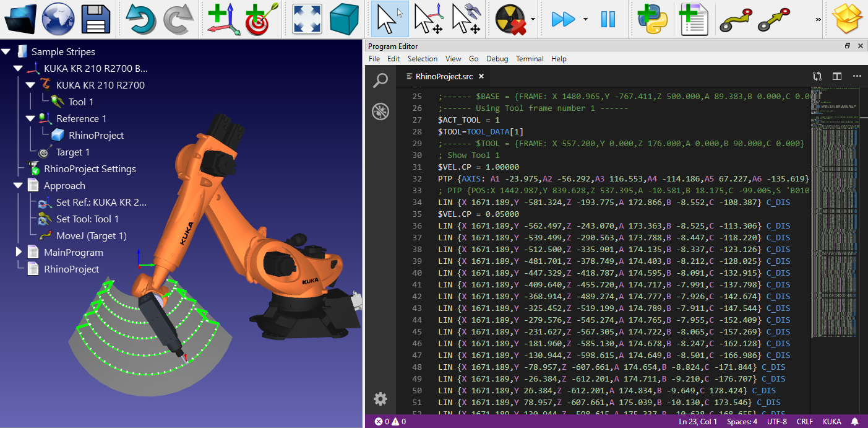Activate the Select arrow tool
Image resolution: width=868 pixels, height=428 pixels.
point(390,19)
